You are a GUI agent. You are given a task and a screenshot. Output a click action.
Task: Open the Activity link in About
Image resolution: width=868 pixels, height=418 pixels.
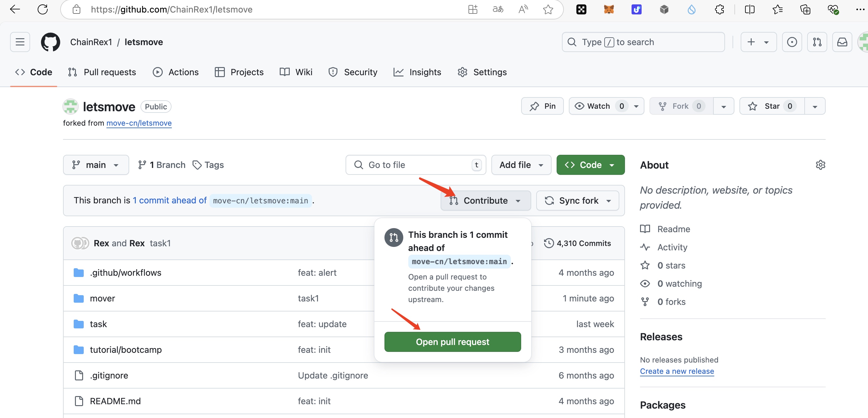[x=672, y=247]
